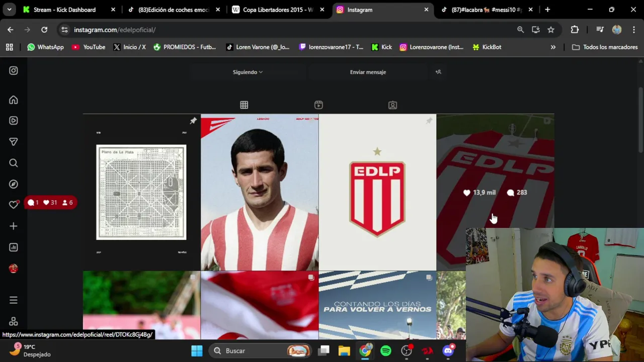Screen dimensions: 644x362
Task: Open the EDLP crest logo post
Action: 377,193
